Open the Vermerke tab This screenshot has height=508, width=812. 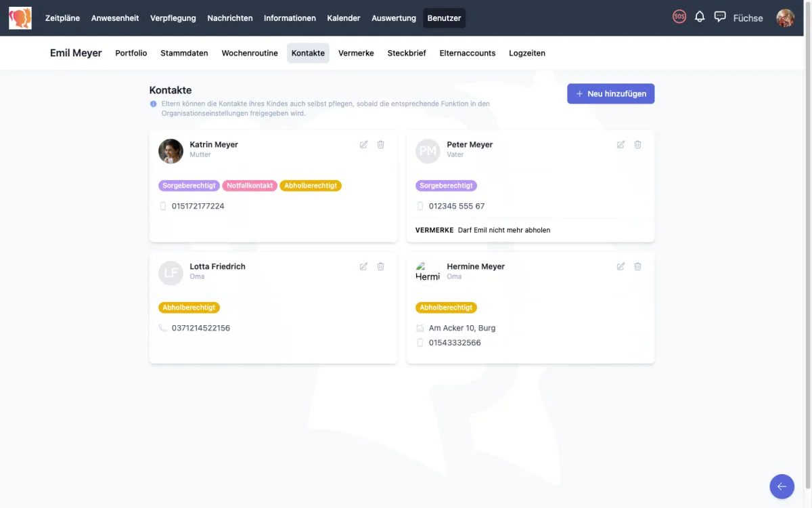356,53
